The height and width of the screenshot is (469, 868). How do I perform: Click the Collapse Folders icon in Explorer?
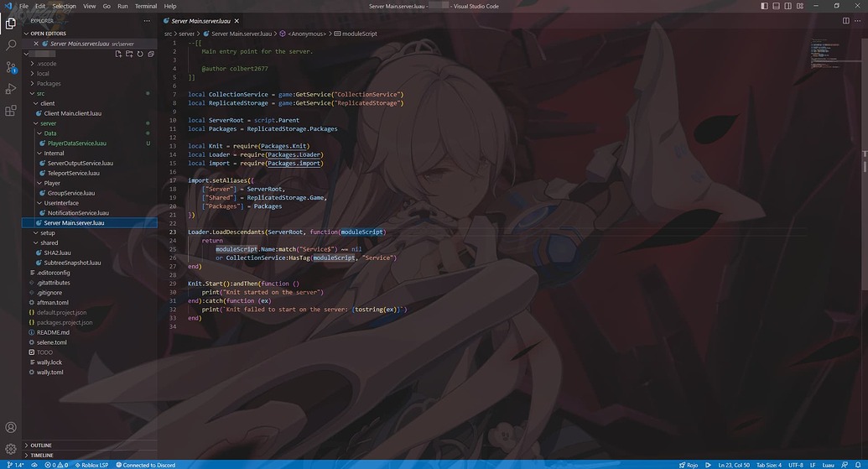point(151,54)
